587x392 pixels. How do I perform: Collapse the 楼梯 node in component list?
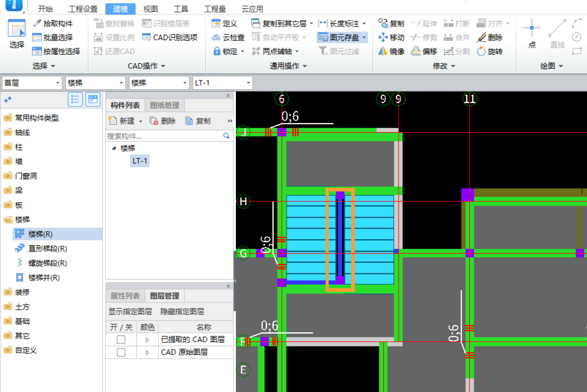tap(114, 148)
